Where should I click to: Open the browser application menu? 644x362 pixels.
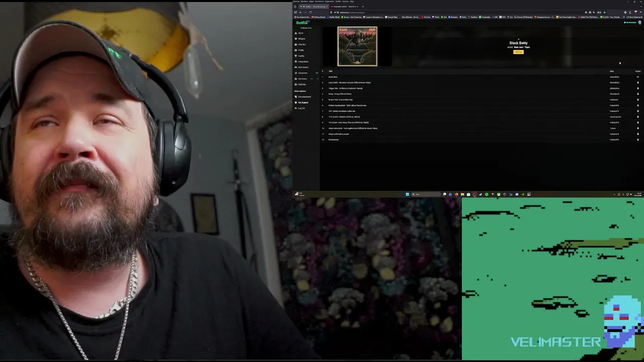pyautogui.click(x=641, y=12)
